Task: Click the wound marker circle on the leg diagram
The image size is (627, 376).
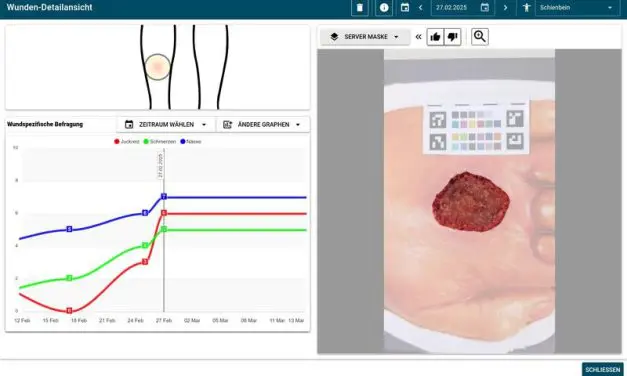Action: coord(158,67)
